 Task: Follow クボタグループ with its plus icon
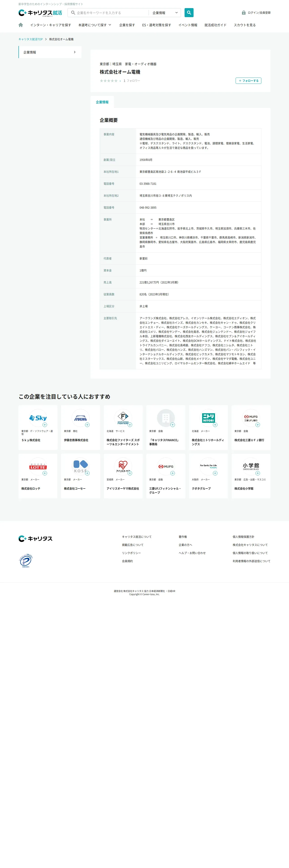click(215, 473)
